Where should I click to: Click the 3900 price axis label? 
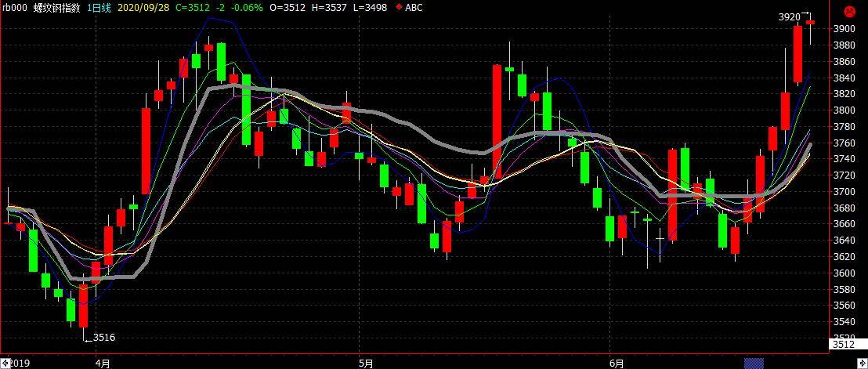tap(844, 28)
